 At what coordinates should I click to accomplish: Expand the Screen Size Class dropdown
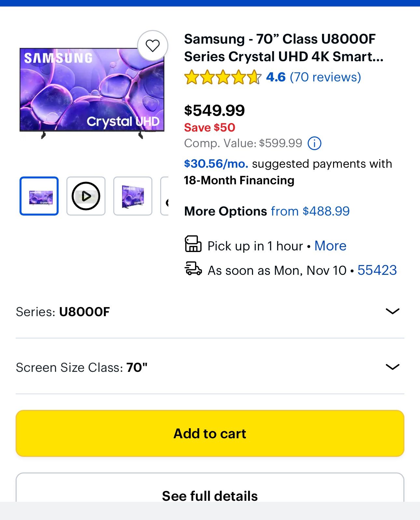(392, 367)
